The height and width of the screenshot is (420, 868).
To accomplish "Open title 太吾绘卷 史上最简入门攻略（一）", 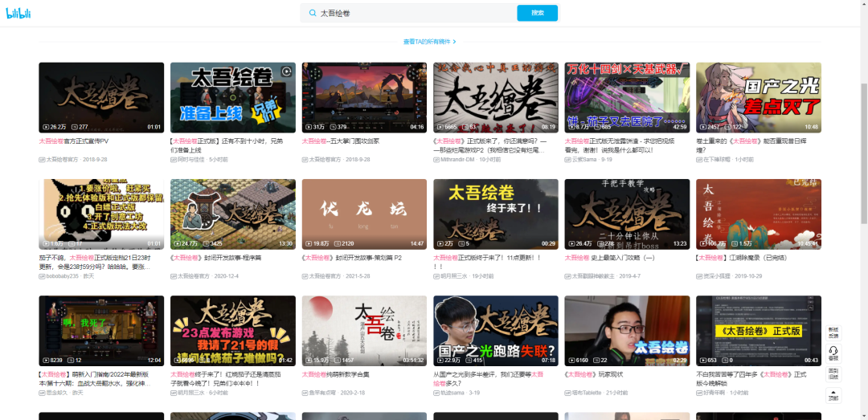I will point(609,258).
